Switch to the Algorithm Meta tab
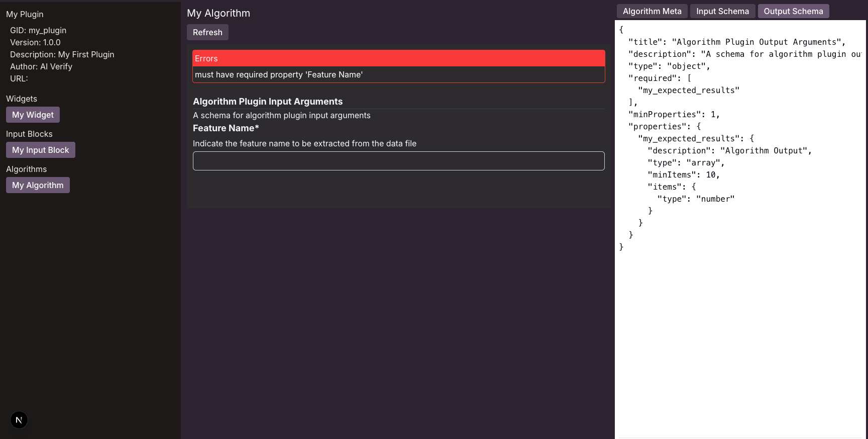Image resolution: width=868 pixels, height=439 pixels. [x=652, y=11]
